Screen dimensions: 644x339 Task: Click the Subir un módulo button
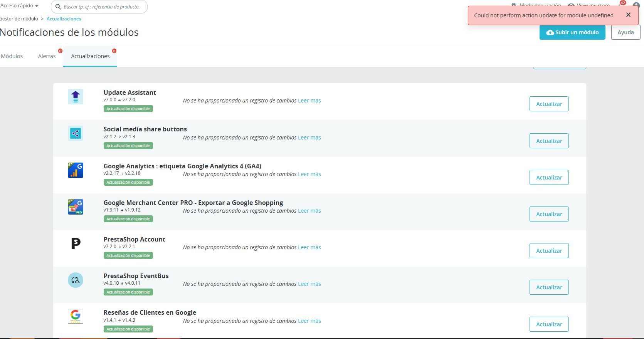[572, 32]
